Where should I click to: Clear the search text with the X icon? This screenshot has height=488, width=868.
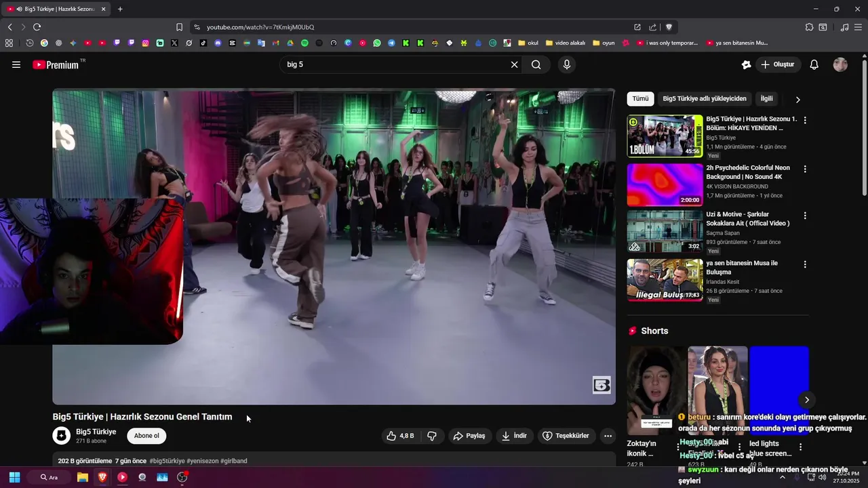click(514, 64)
